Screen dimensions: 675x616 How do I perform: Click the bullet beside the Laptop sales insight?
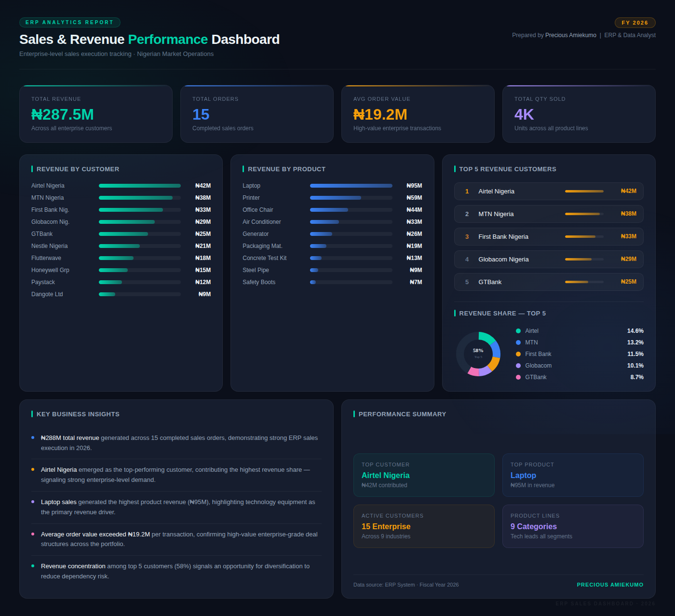[33, 502]
